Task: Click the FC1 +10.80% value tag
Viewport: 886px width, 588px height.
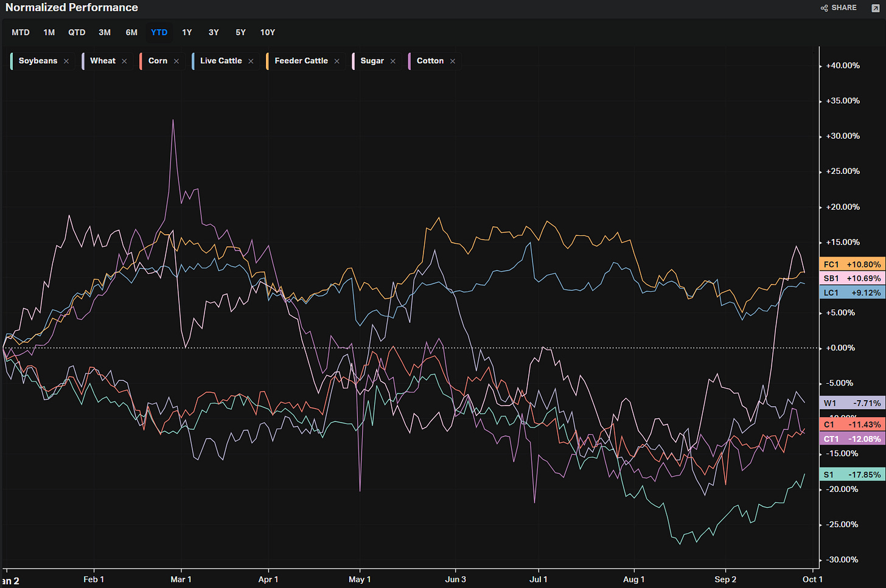Action: pyautogui.click(x=852, y=265)
